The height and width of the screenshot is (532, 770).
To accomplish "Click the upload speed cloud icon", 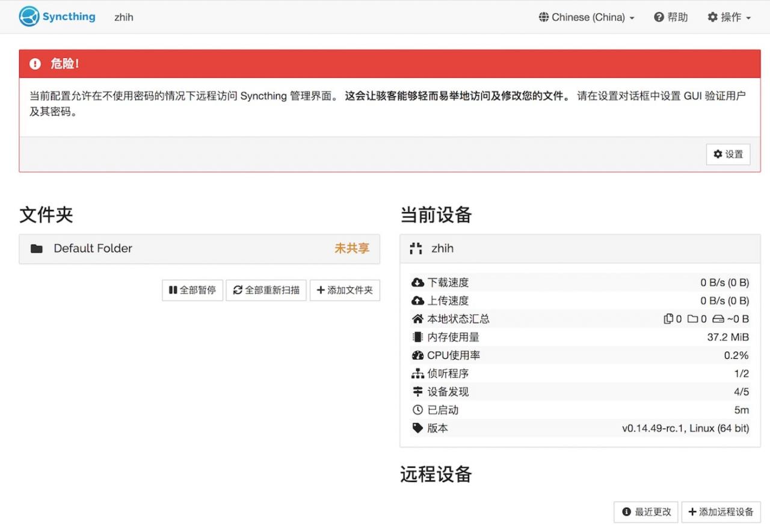I will tap(417, 301).
